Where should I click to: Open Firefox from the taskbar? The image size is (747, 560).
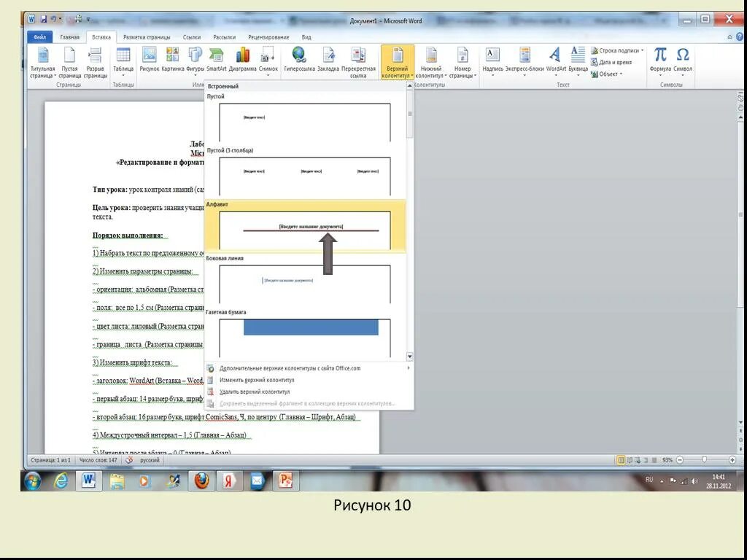pos(202,481)
